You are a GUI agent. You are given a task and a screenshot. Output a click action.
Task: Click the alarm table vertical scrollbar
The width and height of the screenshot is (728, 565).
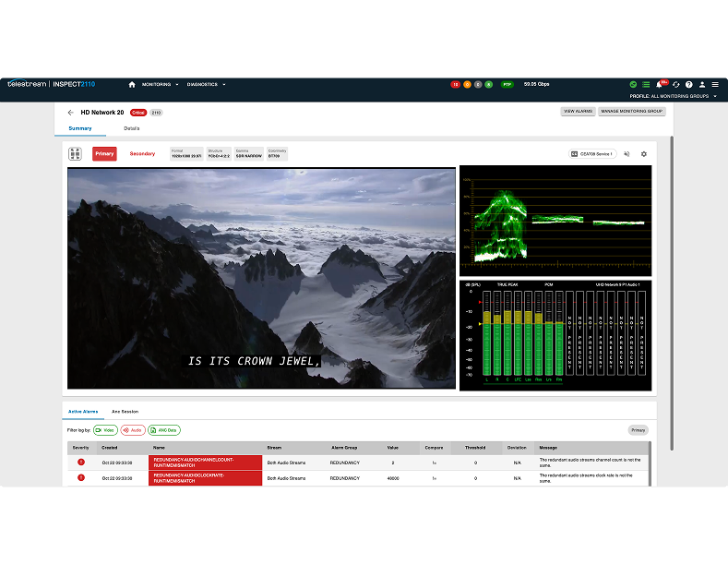point(650,463)
